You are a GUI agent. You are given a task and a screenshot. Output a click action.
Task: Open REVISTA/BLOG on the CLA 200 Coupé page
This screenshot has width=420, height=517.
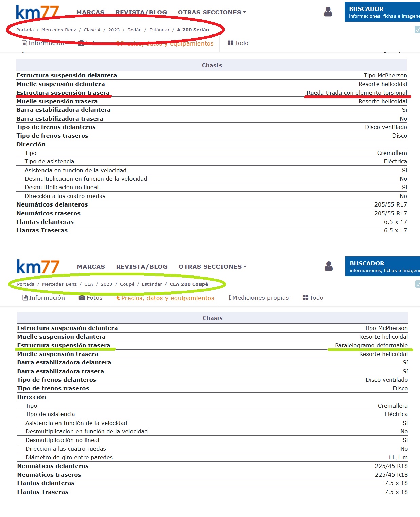pyautogui.click(x=142, y=267)
